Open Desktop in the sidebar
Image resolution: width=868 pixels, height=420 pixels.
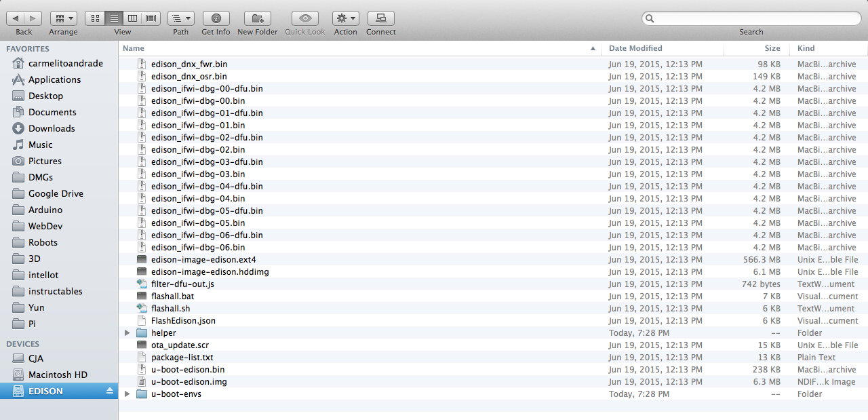[45, 96]
